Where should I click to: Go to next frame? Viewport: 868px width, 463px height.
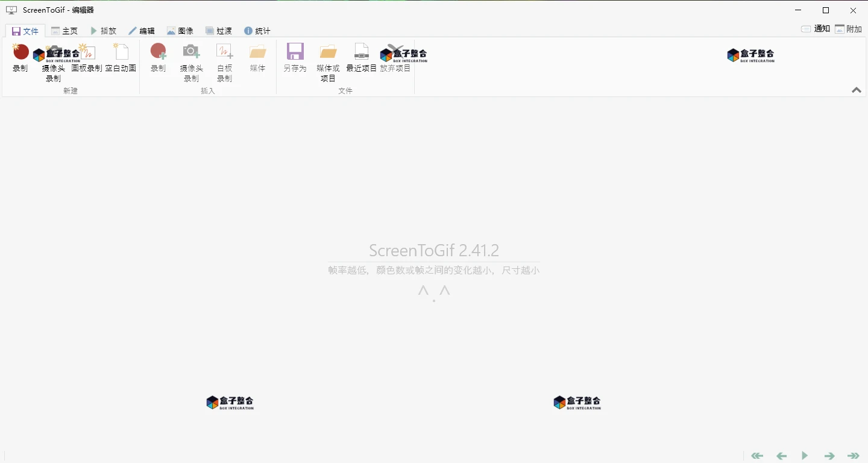pos(829,456)
